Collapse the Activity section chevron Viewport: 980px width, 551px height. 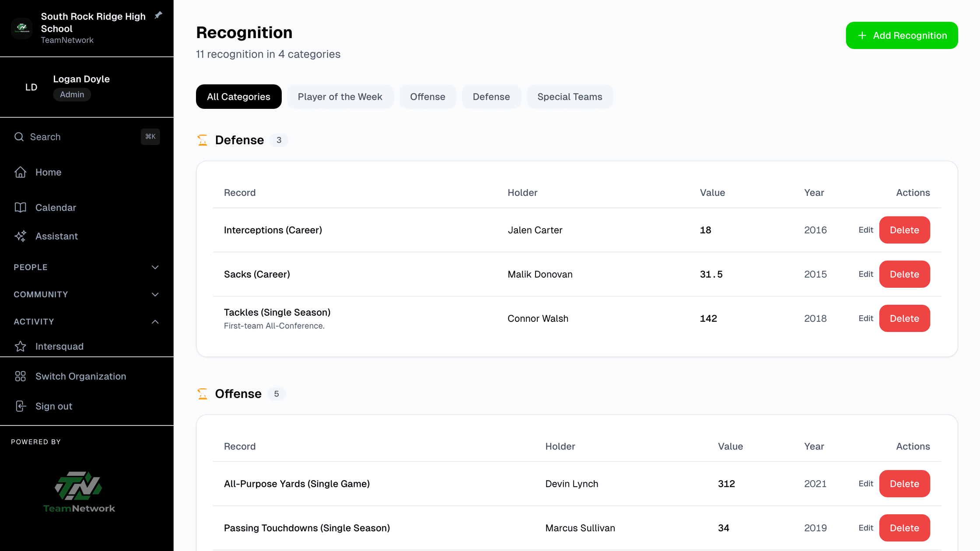click(x=155, y=321)
